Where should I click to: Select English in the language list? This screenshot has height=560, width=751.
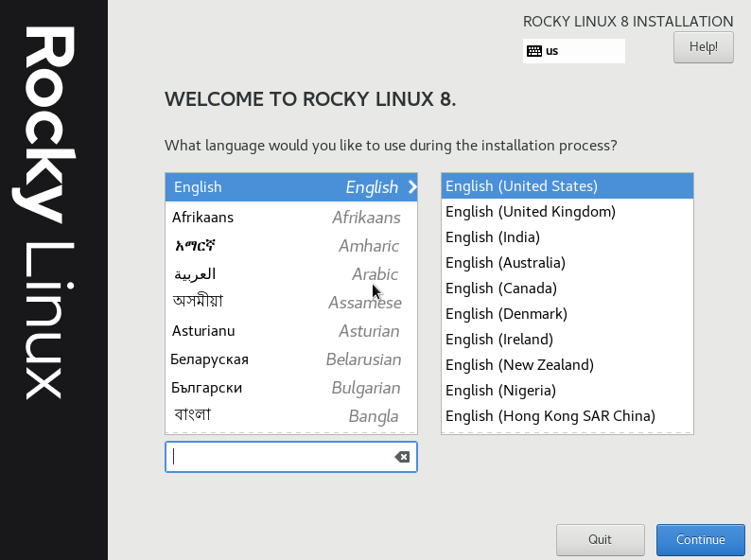pos(291,187)
